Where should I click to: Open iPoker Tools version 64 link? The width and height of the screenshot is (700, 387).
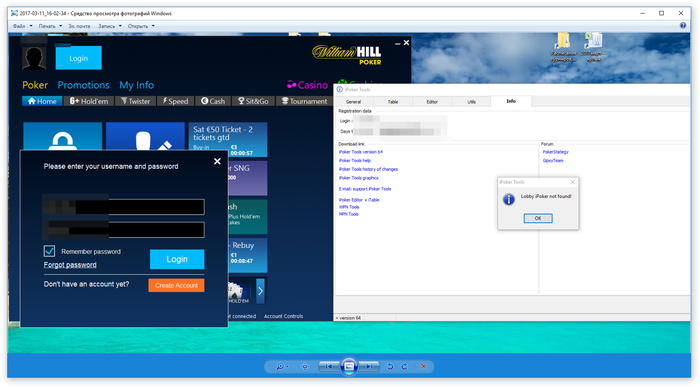click(x=361, y=152)
